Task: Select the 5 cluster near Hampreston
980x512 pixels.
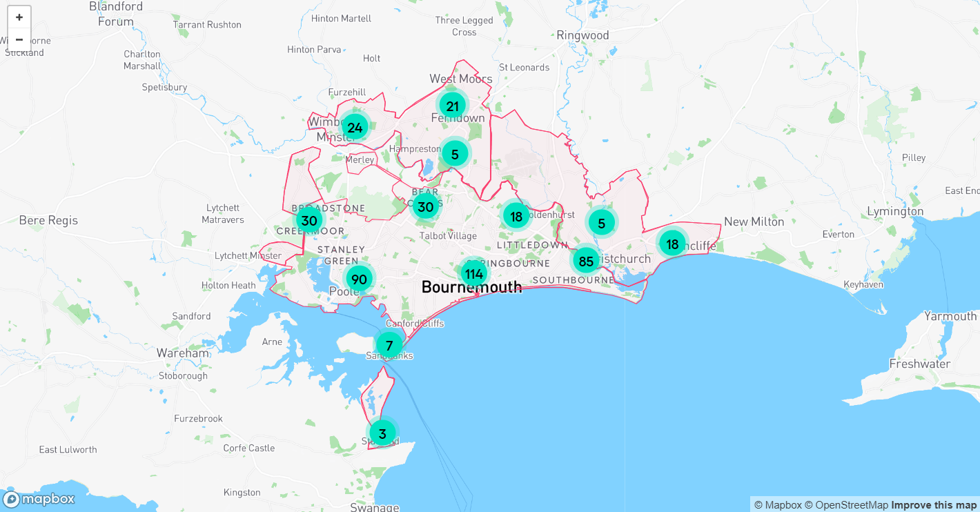Action: 455,154
